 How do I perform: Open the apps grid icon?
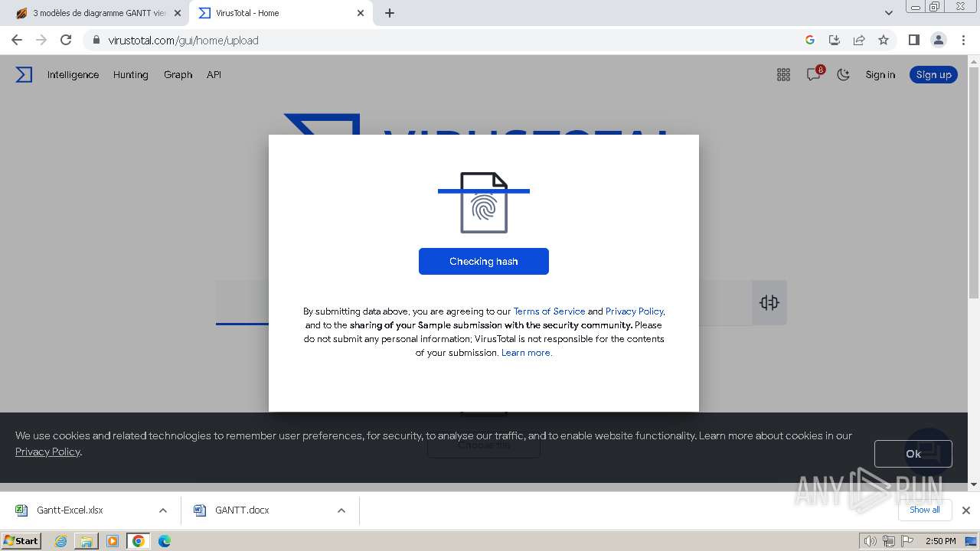click(x=783, y=74)
